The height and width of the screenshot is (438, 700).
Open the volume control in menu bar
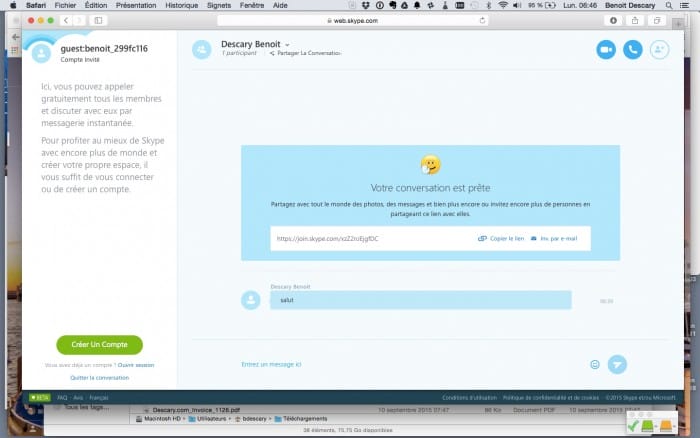[x=517, y=5]
